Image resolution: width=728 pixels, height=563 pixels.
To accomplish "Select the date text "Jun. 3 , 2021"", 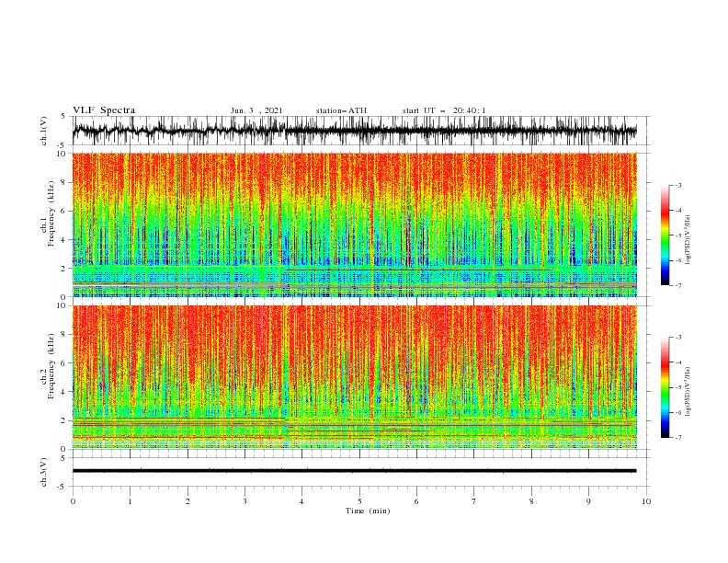I will (x=256, y=110).
